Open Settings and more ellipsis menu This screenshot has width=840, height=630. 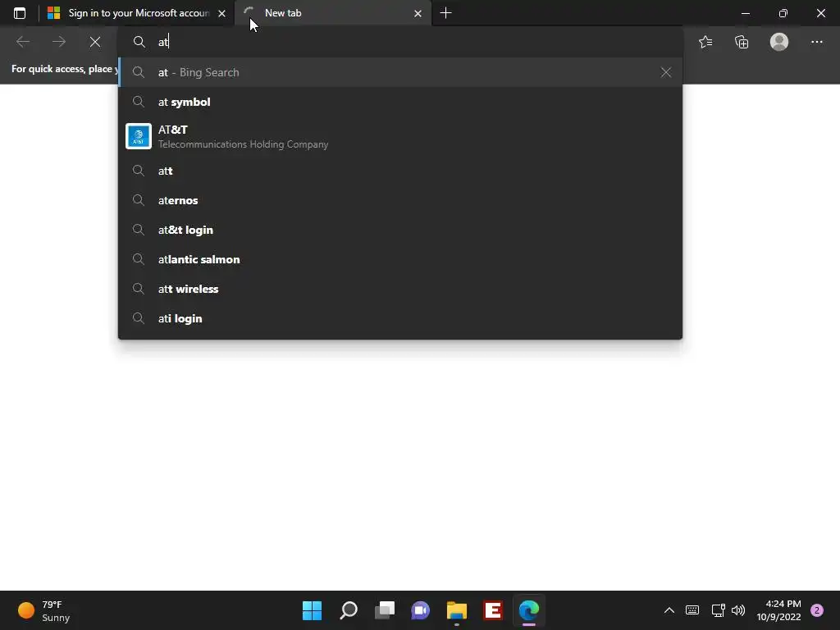tap(816, 42)
